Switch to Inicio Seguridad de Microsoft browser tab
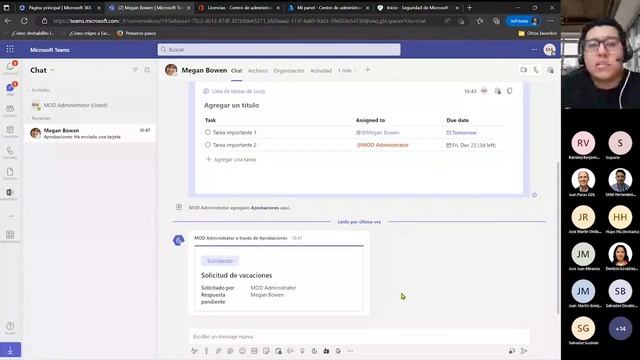640x360 pixels. pyautogui.click(x=417, y=8)
